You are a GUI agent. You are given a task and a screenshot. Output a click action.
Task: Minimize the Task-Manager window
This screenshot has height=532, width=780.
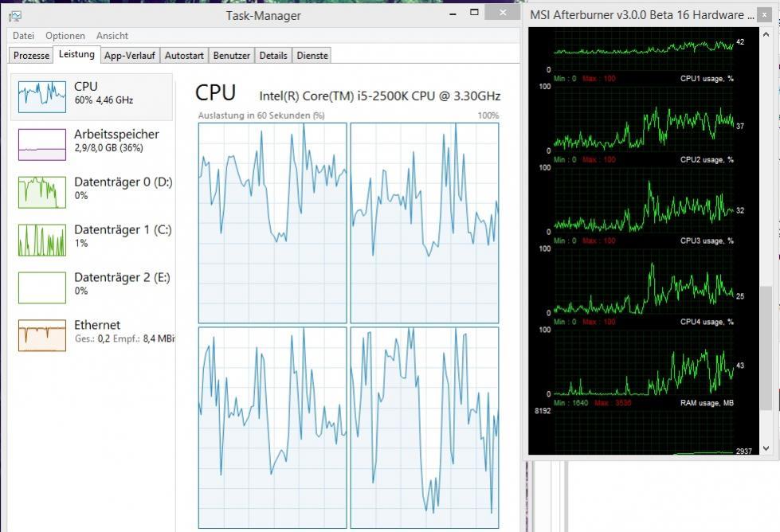click(x=453, y=14)
